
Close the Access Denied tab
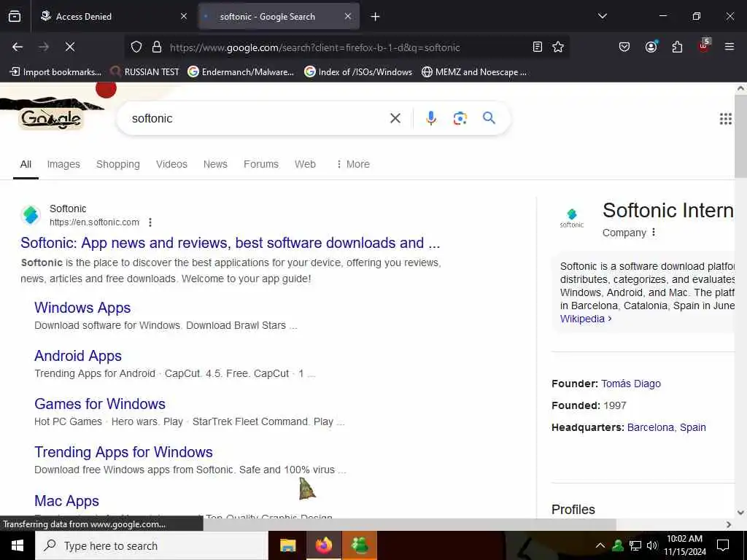click(x=184, y=17)
